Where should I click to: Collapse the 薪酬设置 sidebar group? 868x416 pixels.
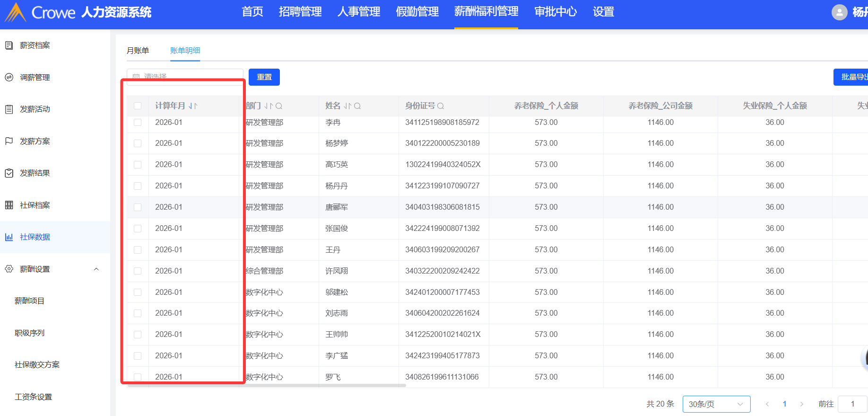96,269
